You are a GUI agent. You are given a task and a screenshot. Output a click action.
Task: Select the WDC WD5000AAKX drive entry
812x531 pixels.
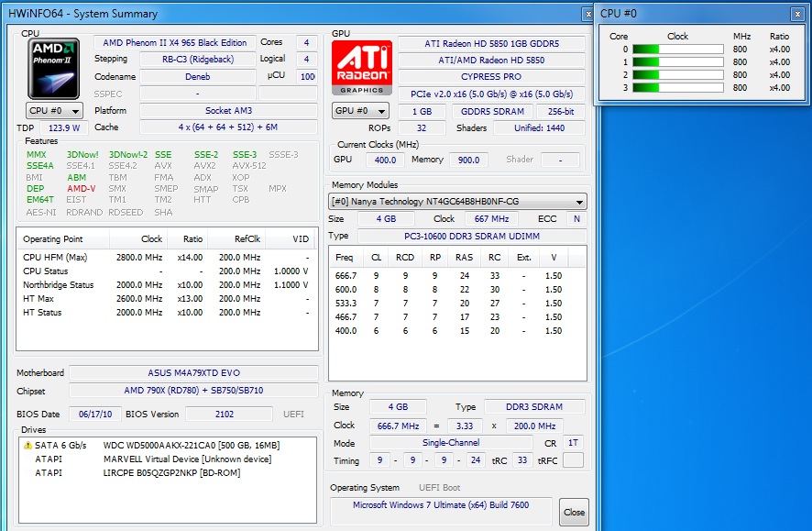[167, 445]
